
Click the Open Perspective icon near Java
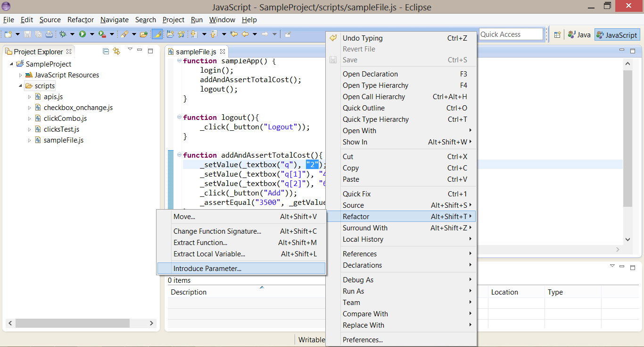pyautogui.click(x=558, y=34)
